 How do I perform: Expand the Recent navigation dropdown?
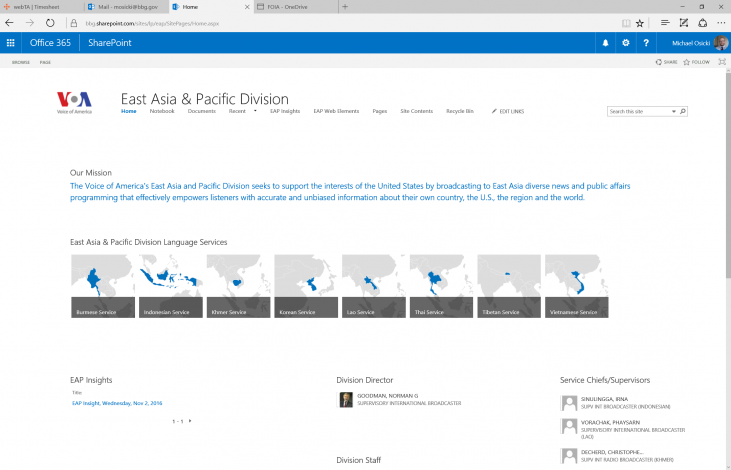coord(255,111)
